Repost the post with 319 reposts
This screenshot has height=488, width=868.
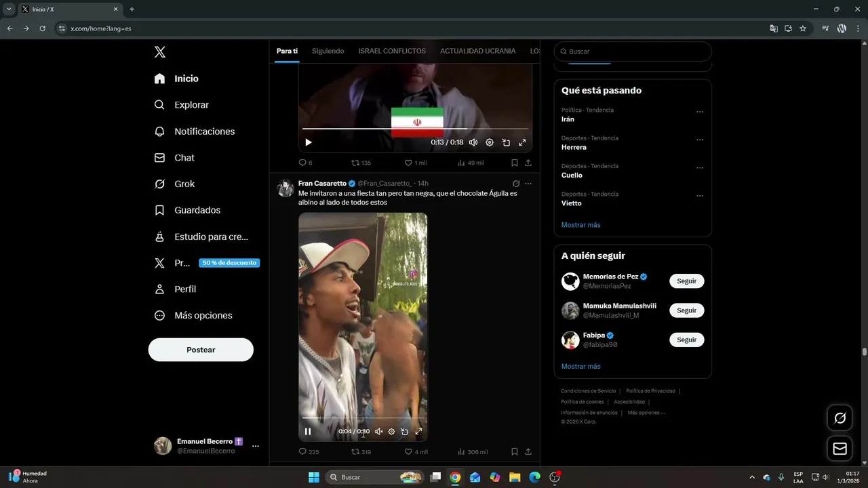coord(361,452)
